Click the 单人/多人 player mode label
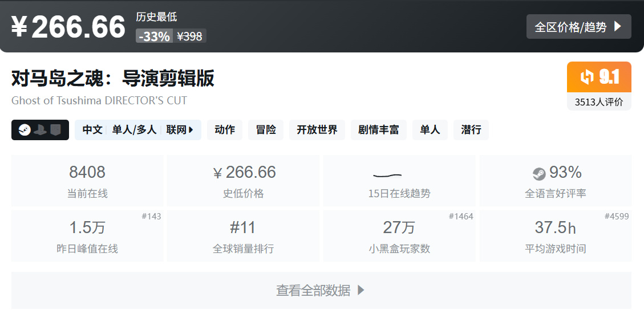This screenshot has width=644, height=318. [134, 130]
